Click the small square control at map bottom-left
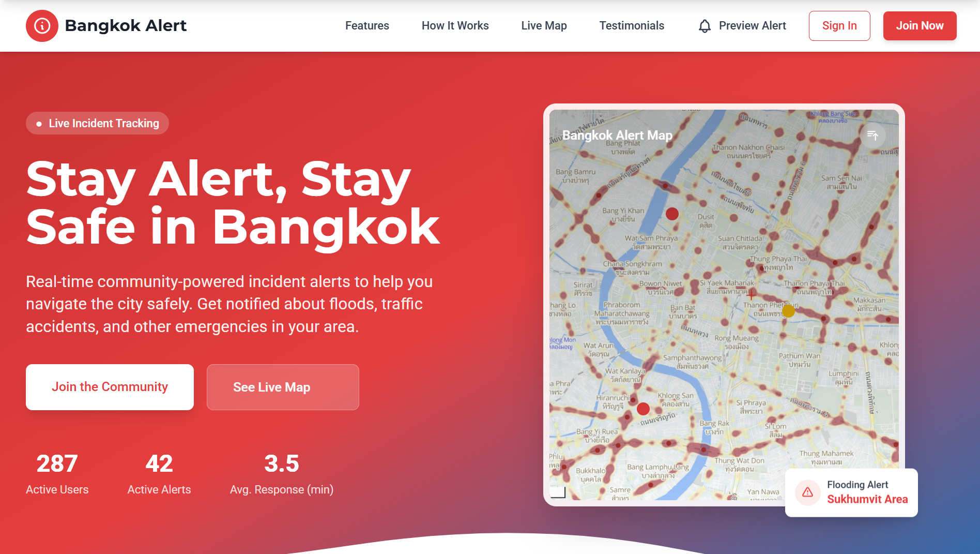 (x=558, y=492)
